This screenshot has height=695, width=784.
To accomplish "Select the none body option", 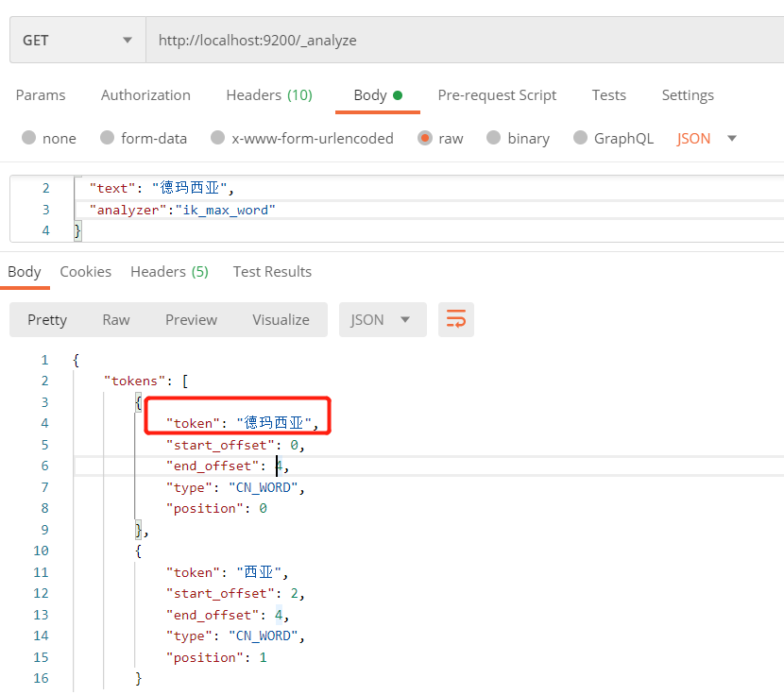I will pyautogui.click(x=48, y=138).
